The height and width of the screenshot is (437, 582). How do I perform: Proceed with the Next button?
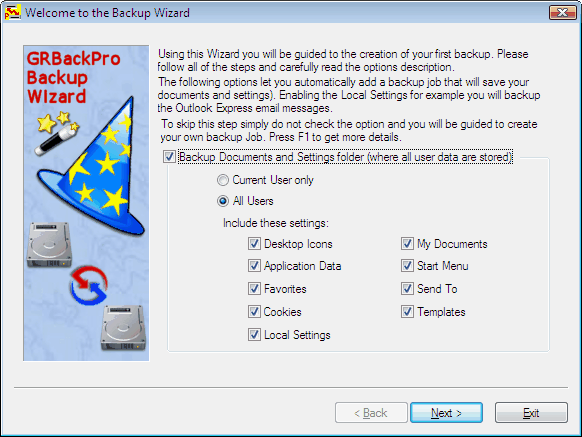[447, 412]
